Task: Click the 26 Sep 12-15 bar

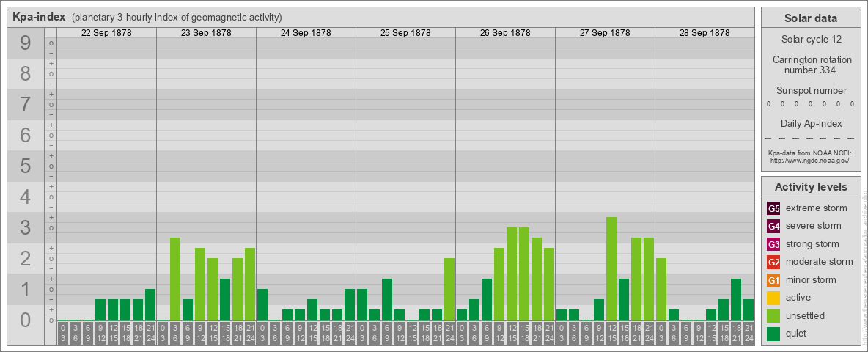Action: [512, 274]
